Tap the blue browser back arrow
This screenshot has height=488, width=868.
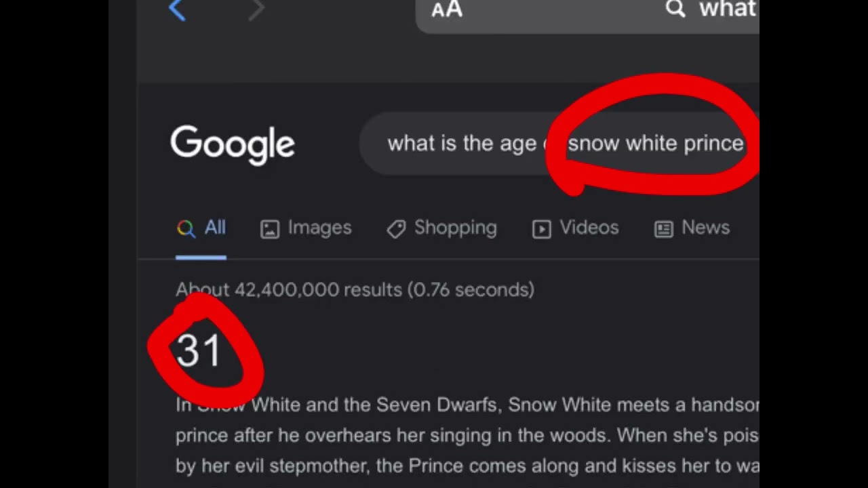(177, 10)
